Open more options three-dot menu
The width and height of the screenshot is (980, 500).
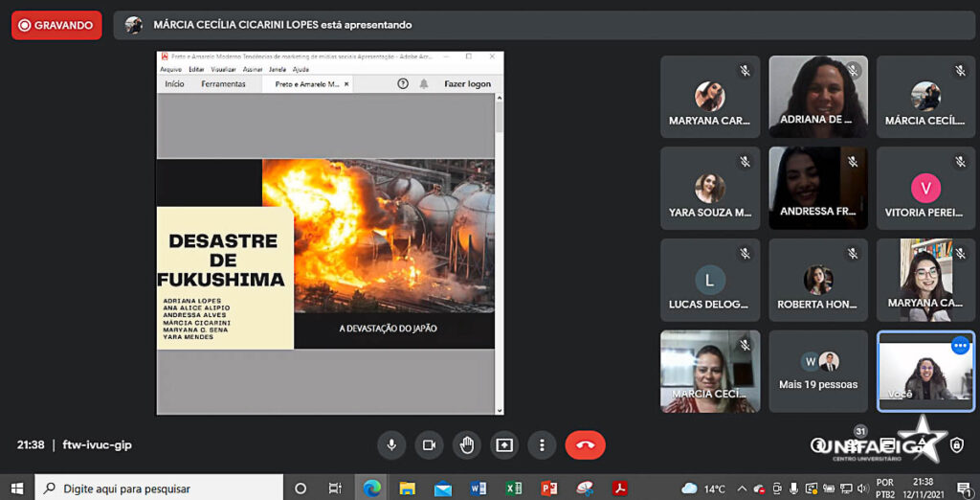point(542,444)
